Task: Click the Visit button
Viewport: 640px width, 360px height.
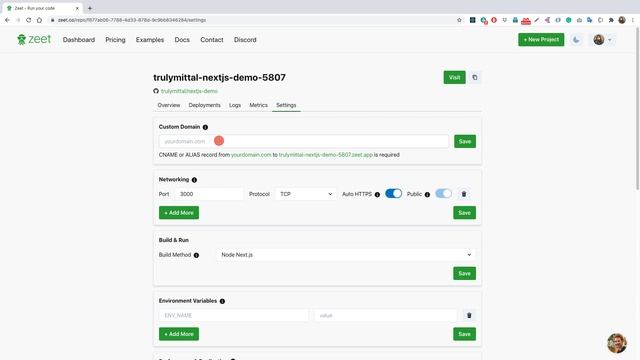Action: 454,78
